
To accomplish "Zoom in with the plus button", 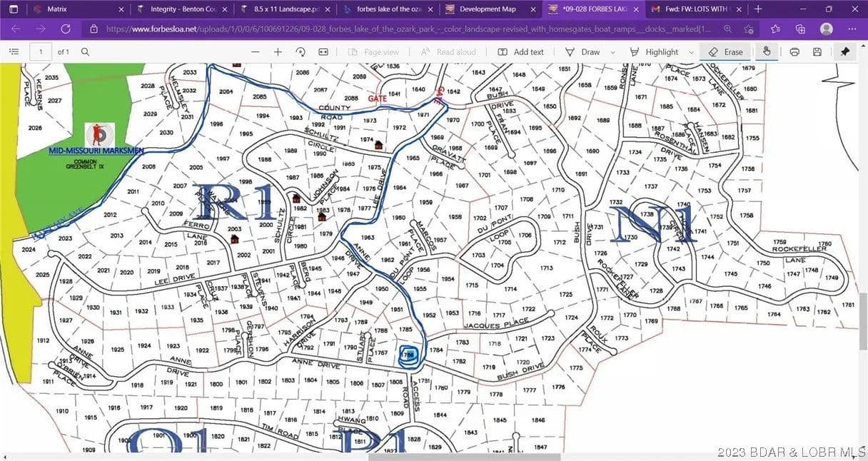I will (x=278, y=52).
